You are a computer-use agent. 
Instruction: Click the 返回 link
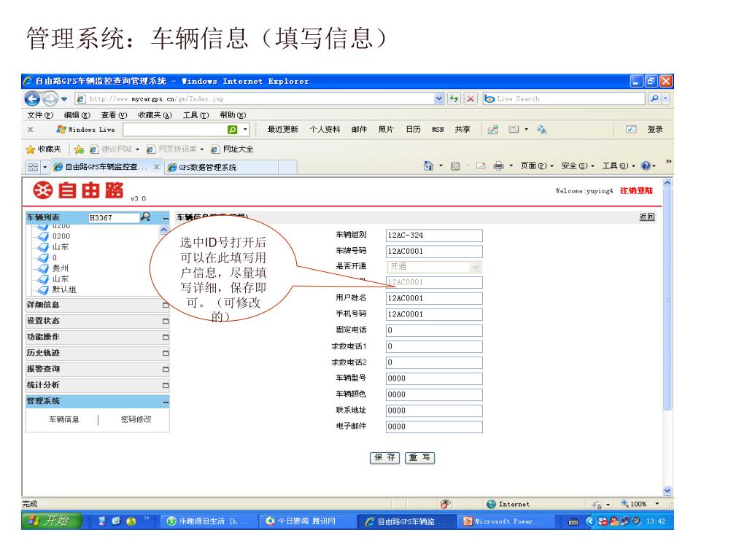coord(647,217)
